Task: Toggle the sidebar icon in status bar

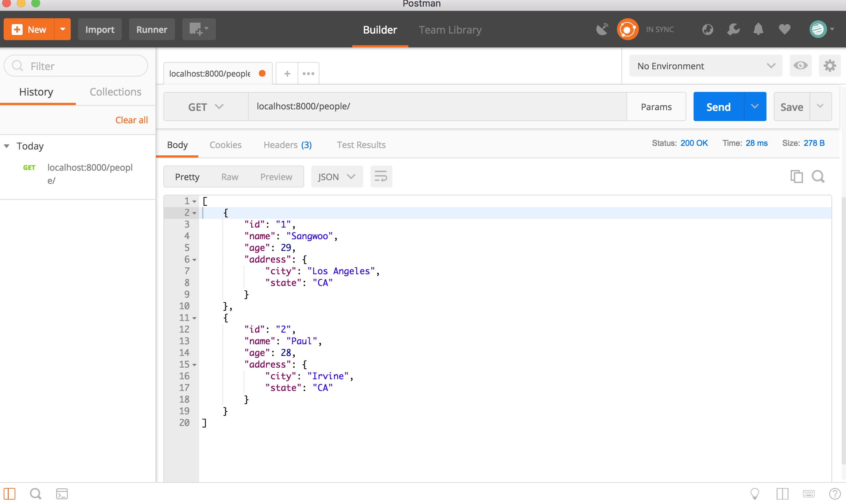Action: 9,494
